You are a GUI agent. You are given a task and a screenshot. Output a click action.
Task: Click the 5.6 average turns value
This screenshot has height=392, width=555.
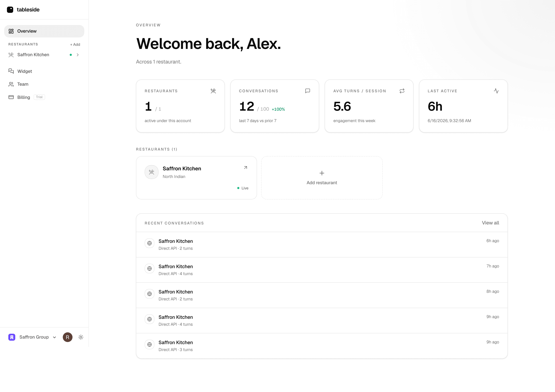(x=342, y=106)
